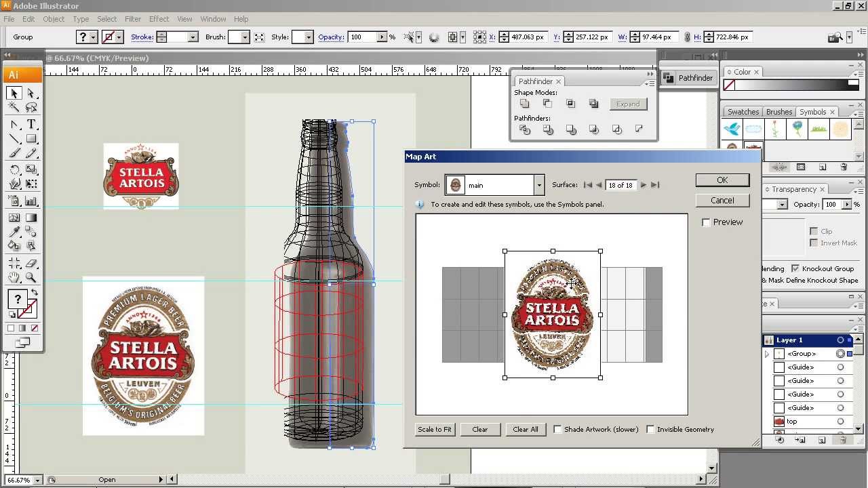This screenshot has height=488, width=868.
Task: Select the Scale tool
Action: coord(31,170)
